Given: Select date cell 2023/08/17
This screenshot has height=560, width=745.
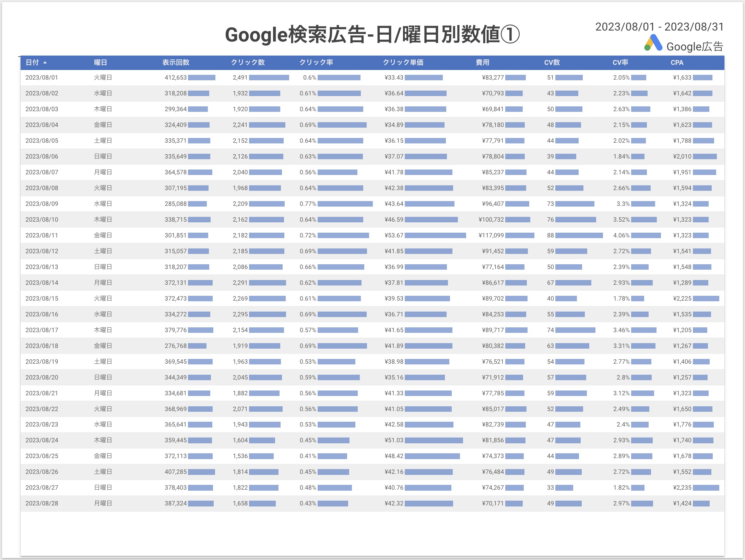Looking at the screenshot, I should 42,330.
